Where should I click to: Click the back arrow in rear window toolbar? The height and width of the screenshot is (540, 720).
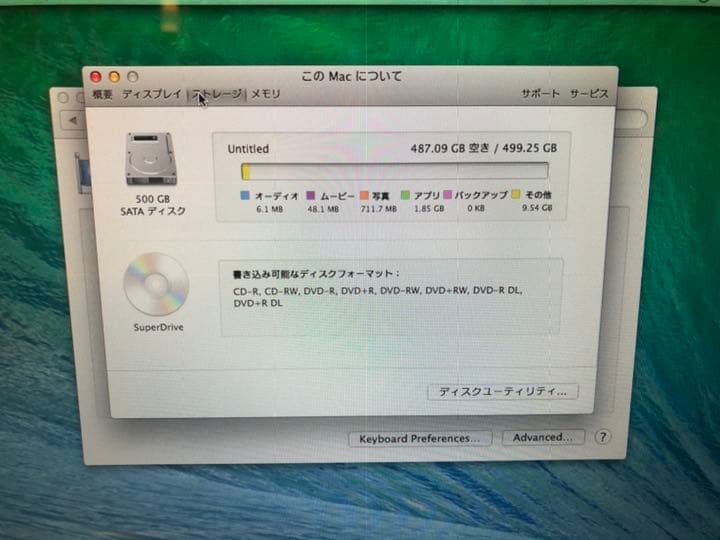[x=72, y=120]
